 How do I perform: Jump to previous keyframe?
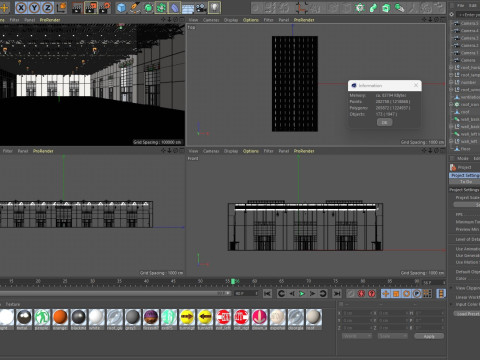coord(281,294)
